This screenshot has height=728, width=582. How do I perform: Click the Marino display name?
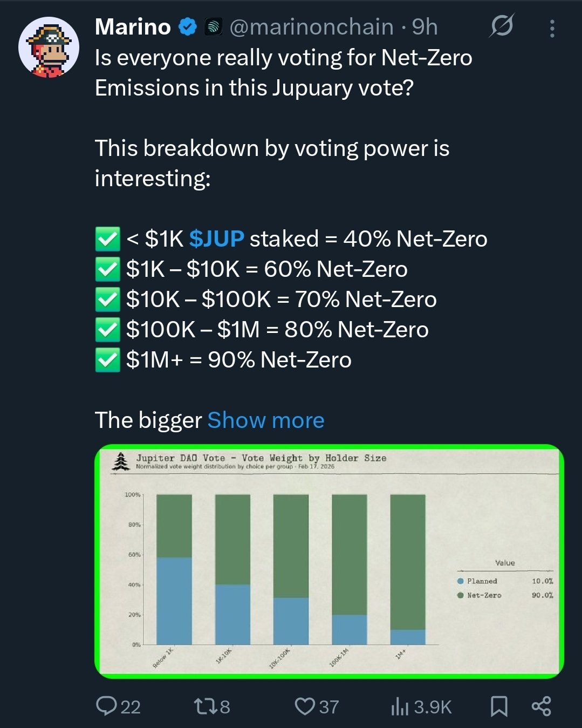pyautogui.click(x=133, y=27)
